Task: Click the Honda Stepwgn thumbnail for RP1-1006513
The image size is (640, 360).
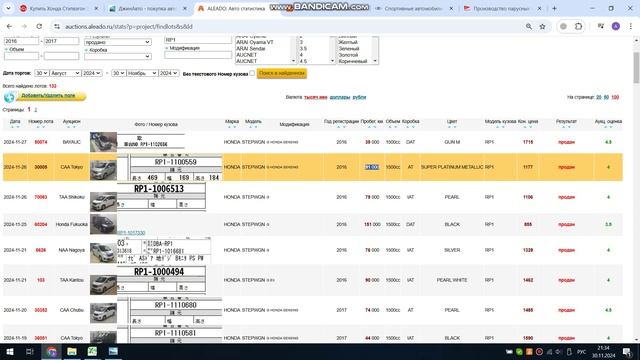Action: point(103,202)
